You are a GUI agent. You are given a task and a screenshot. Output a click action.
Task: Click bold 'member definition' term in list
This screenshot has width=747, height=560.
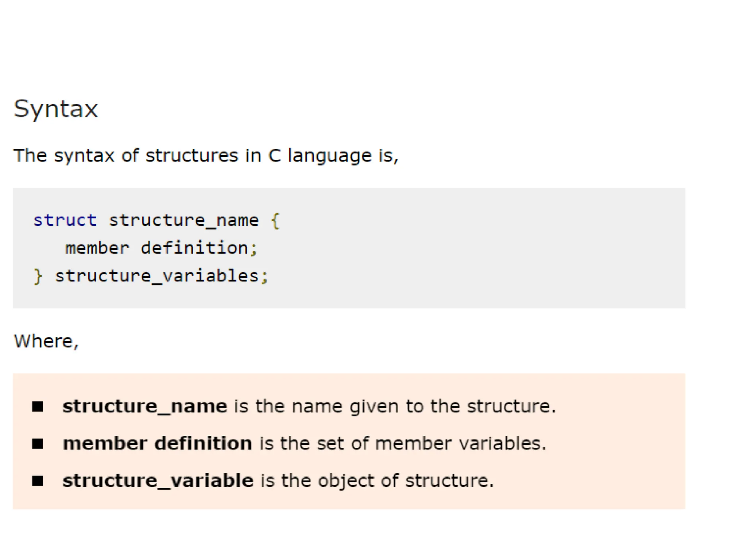pyautogui.click(x=157, y=444)
